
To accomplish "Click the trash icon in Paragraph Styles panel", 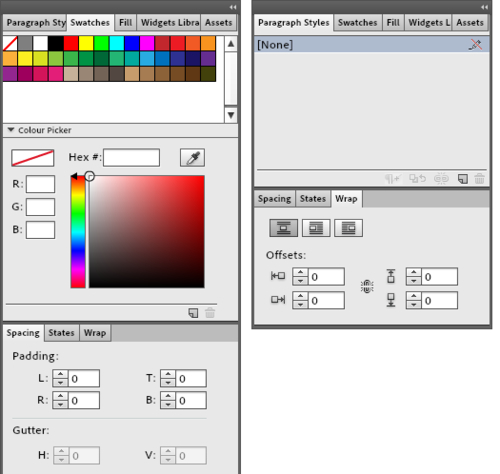I will coord(479,179).
